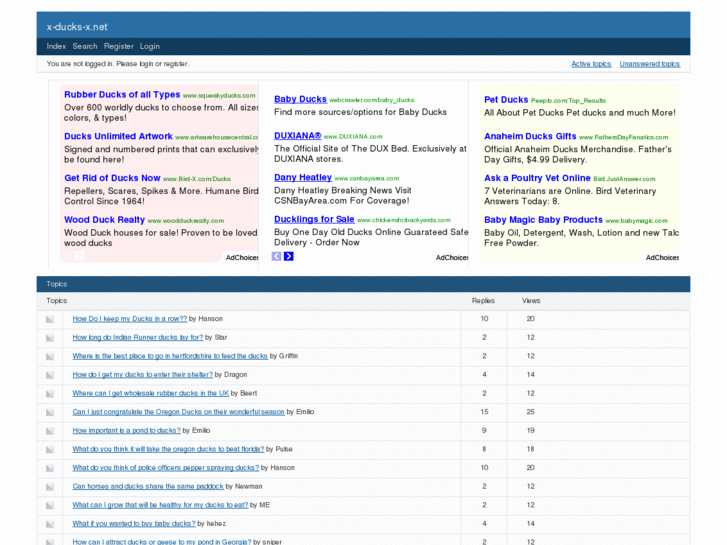This screenshot has height=545, width=727.
Task: Click 'Wood Duck Realty' ad link
Action: coord(104,220)
